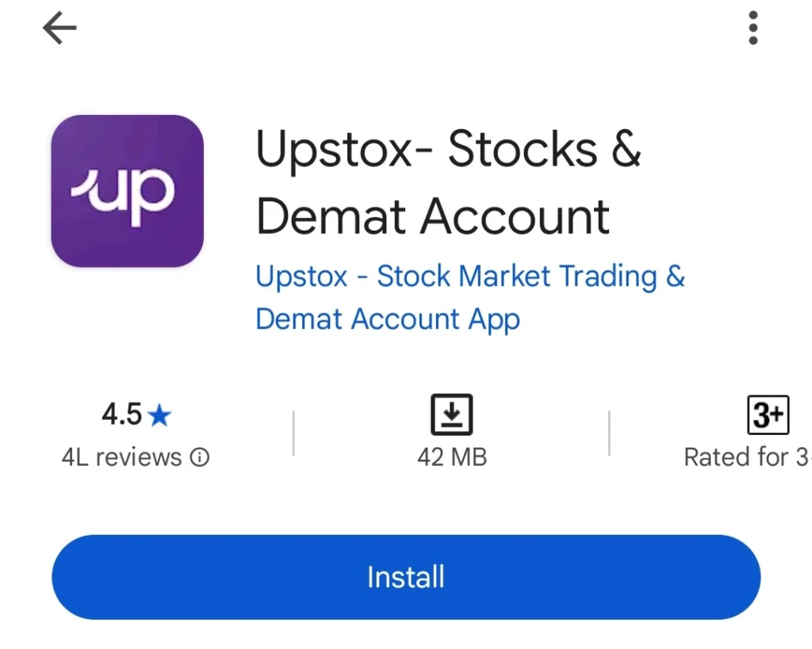Open the three-dot overflow menu
This screenshot has height=649, width=812.
pyautogui.click(x=752, y=29)
